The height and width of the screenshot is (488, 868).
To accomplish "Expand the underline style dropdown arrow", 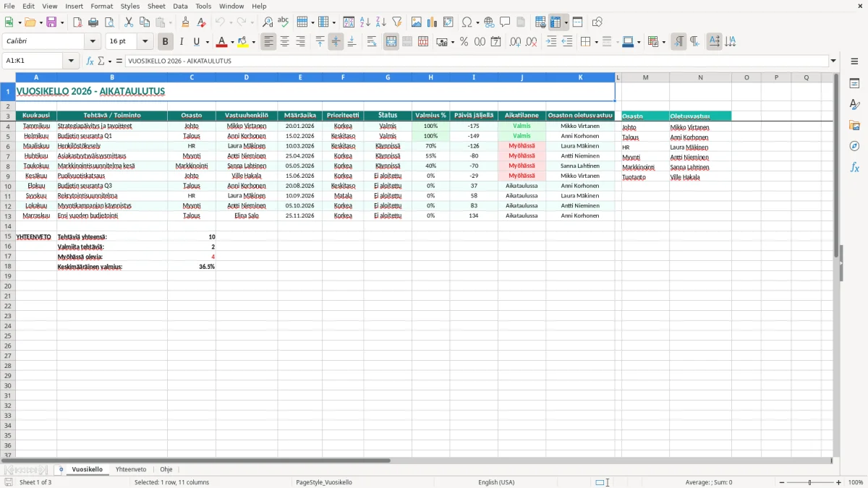I will (207, 42).
